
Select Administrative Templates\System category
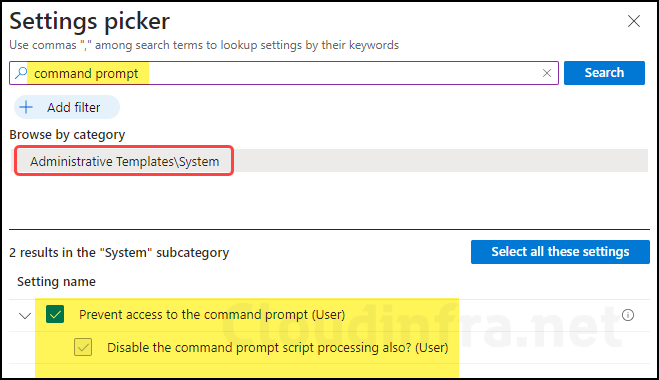point(124,161)
